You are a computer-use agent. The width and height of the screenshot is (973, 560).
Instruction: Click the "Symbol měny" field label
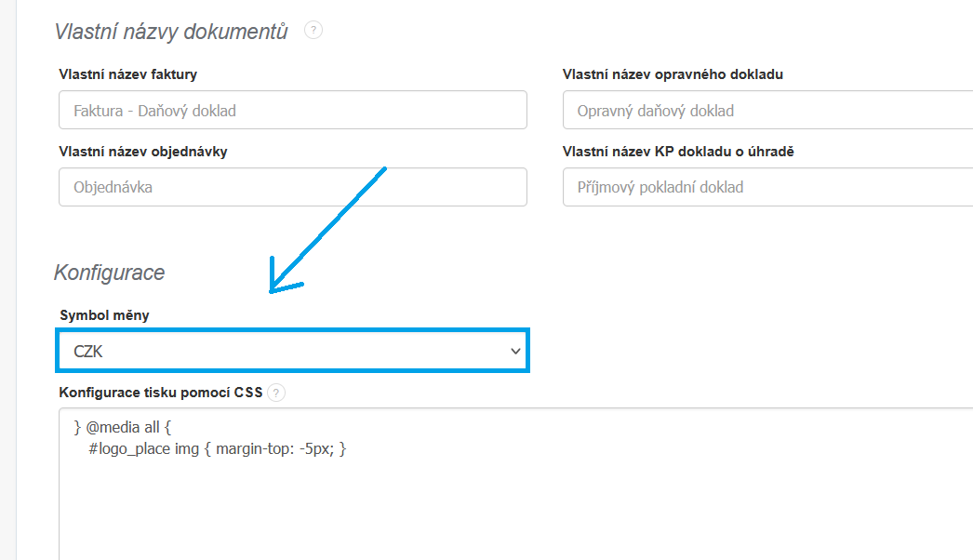(x=104, y=315)
